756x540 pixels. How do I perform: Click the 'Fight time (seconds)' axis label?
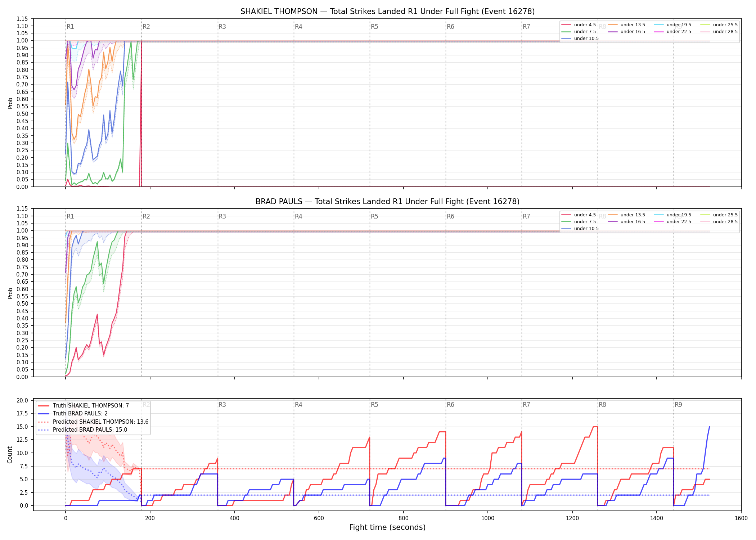[387, 527]
